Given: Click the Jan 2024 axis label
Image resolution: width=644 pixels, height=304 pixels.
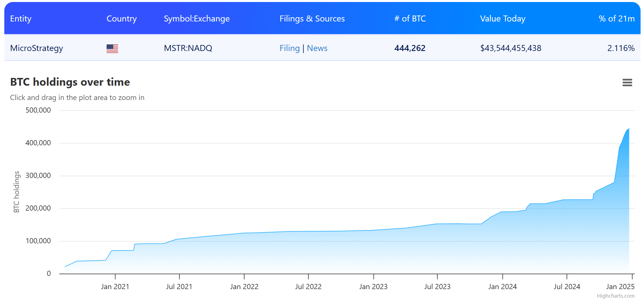Looking at the screenshot, I should (502, 287).
